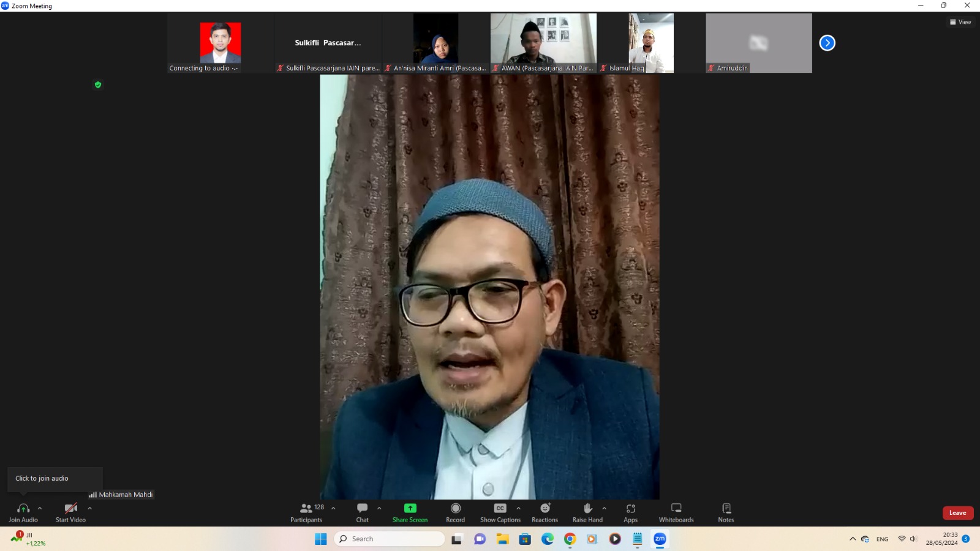Open the Chat panel
Viewport: 980px width, 551px height.
(x=362, y=512)
